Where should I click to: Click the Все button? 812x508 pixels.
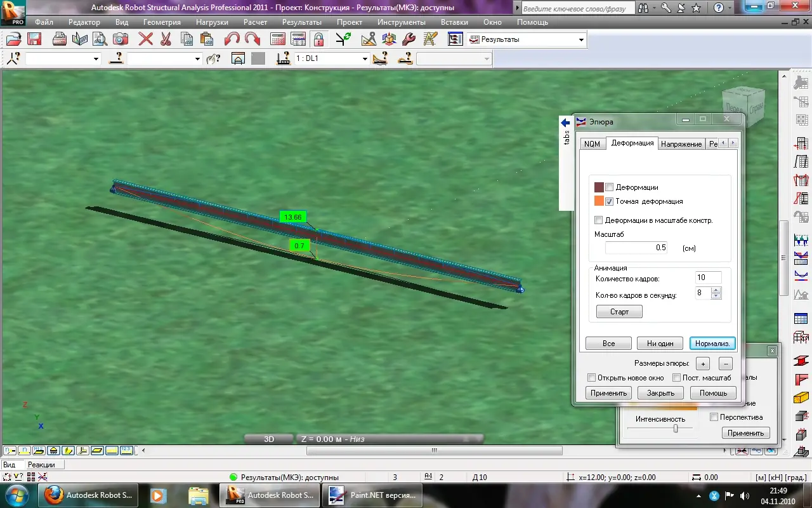609,344
